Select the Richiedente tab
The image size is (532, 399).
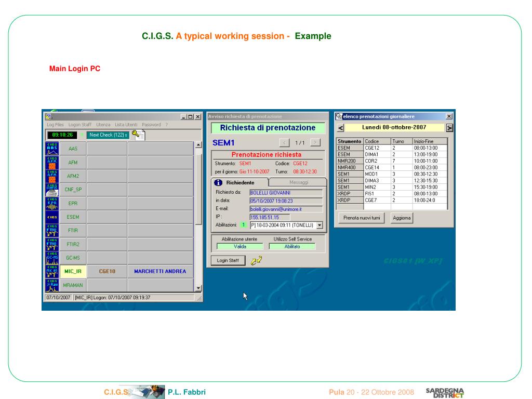pos(240,182)
